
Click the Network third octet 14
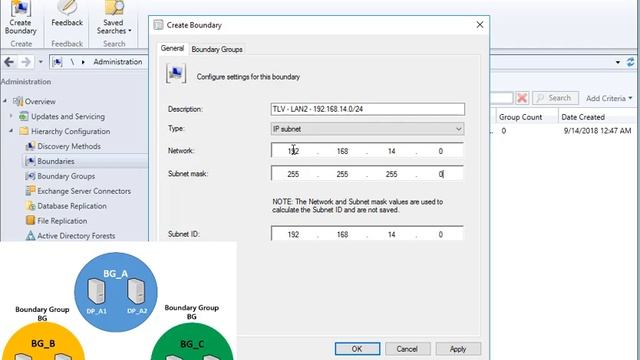click(x=391, y=151)
